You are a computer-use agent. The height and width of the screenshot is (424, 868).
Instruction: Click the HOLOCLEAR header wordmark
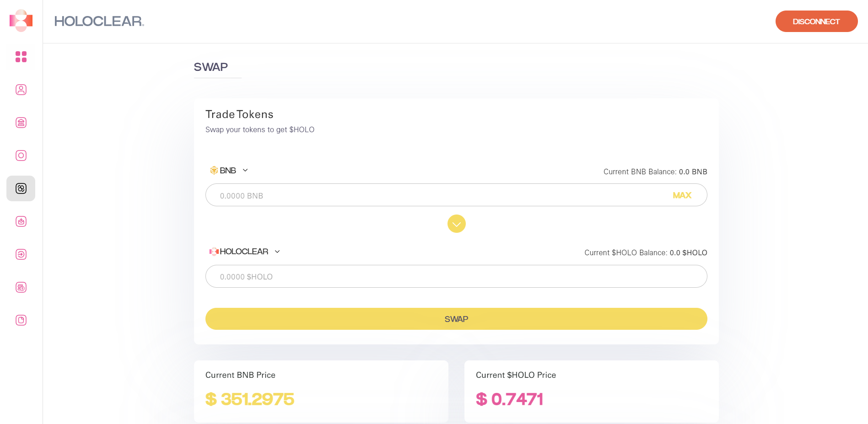tap(99, 21)
